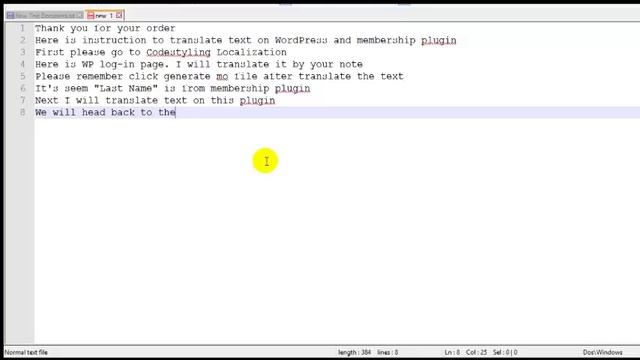The height and width of the screenshot is (360, 640).
Task: Click underlined 'plugin' at end of line 6
Action: click(x=292, y=89)
